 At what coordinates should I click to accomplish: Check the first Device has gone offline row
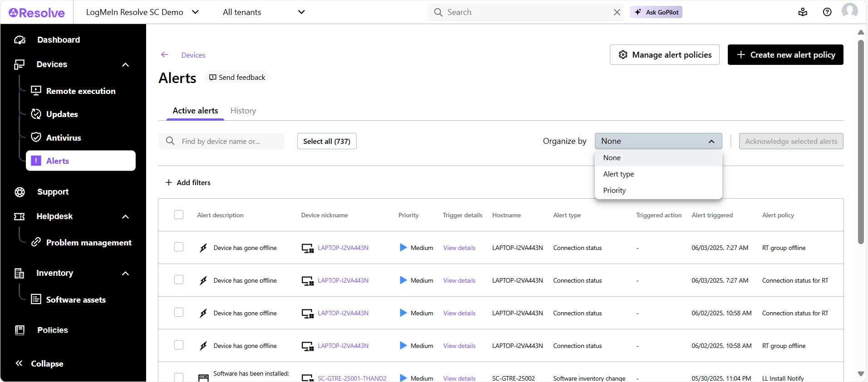pyautogui.click(x=179, y=247)
